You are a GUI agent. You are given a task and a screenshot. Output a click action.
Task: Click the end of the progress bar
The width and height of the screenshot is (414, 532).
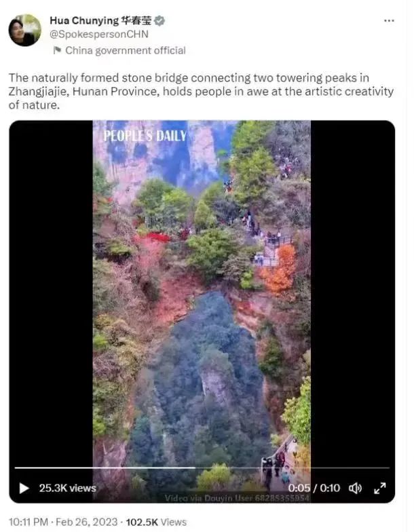[x=388, y=468]
